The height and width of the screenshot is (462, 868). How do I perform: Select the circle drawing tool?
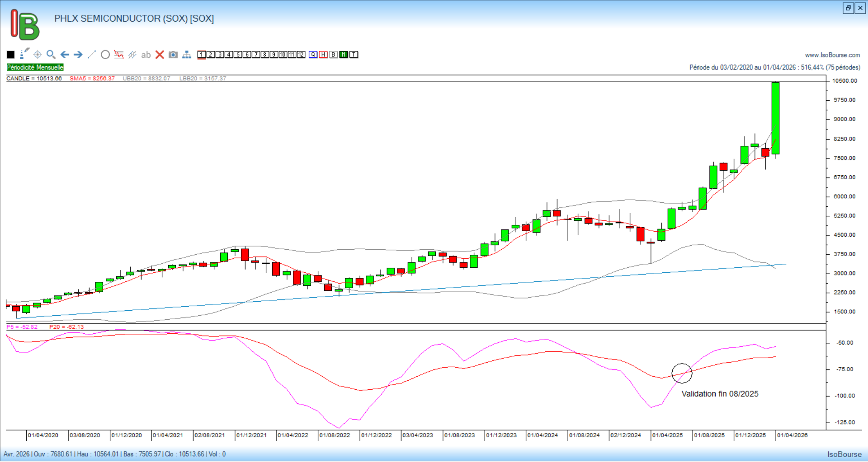(105, 55)
